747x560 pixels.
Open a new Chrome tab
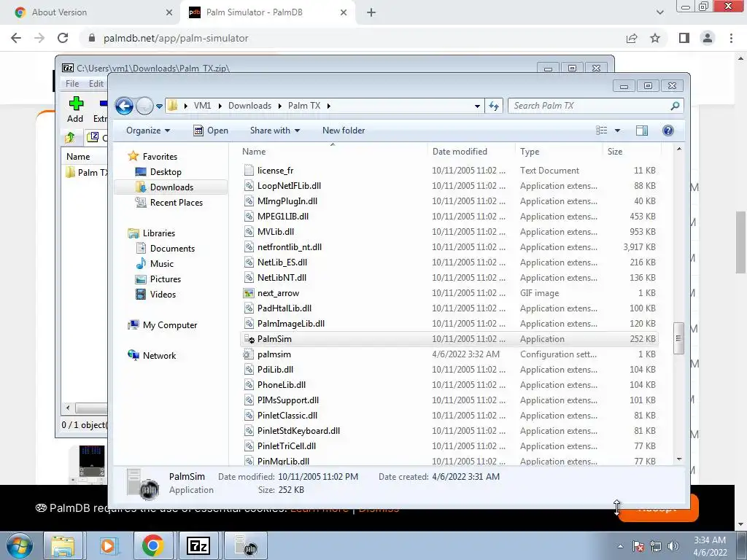[x=371, y=12]
